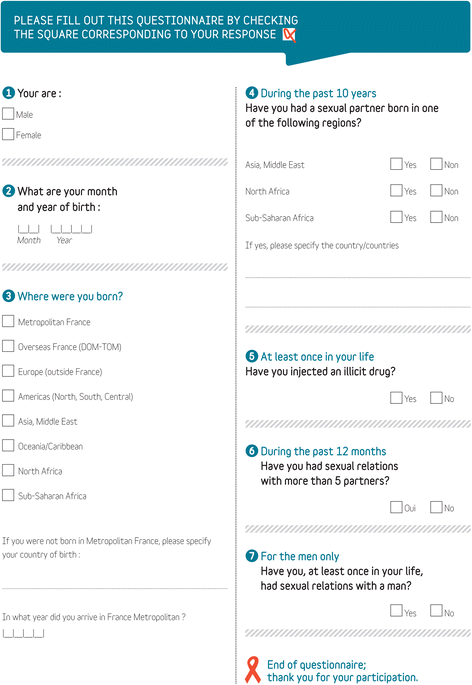The width and height of the screenshot is (472, 685).
Task: Click the red checked square example icon
Action: coord(289,35)
